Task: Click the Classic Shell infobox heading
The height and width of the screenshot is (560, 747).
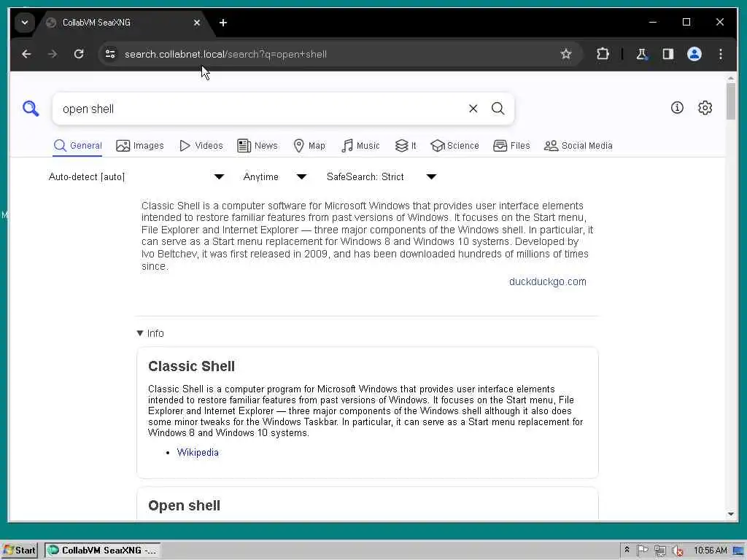Action: point(192,366)
